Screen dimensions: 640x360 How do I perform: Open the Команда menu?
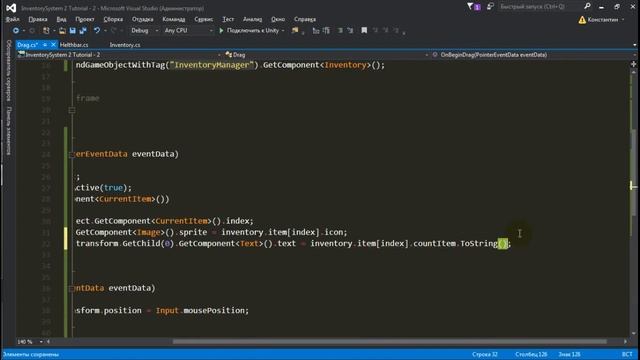click(x=173, y=19)
